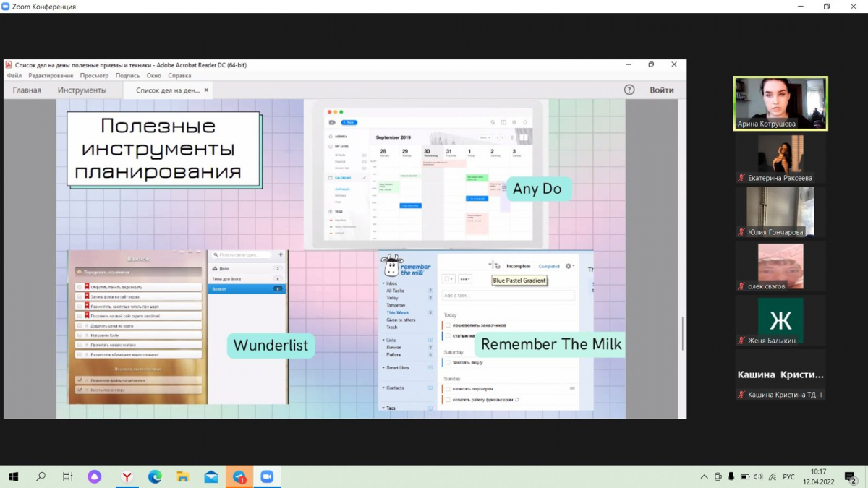Select Кашина Кристина ТД-1's participant tile

[x=780, y=374]
